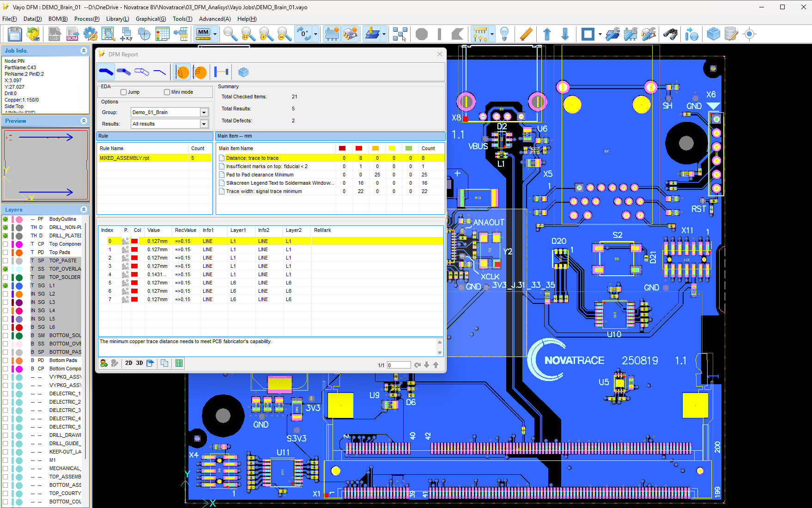Click the BOM import toolbar icon
The height and width of the screenshot is (508, 812).
click(73, 34)
